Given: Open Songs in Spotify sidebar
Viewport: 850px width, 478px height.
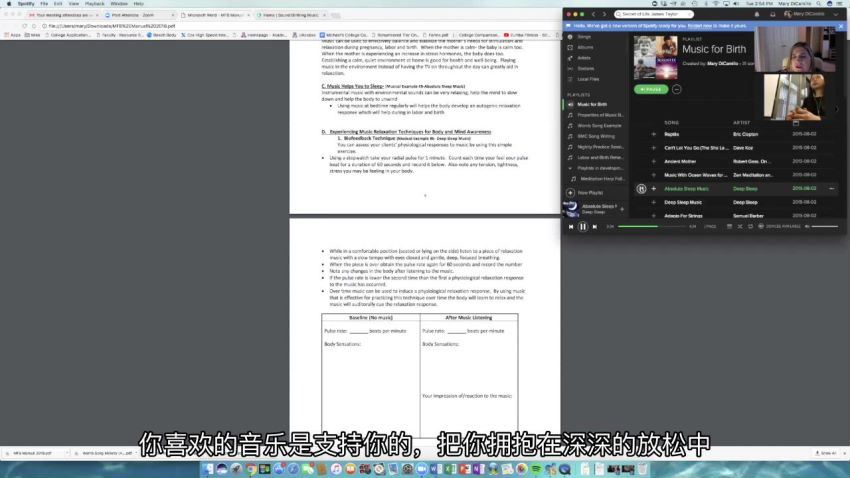Looking at the screenshot, I should [x=584, y=37].
